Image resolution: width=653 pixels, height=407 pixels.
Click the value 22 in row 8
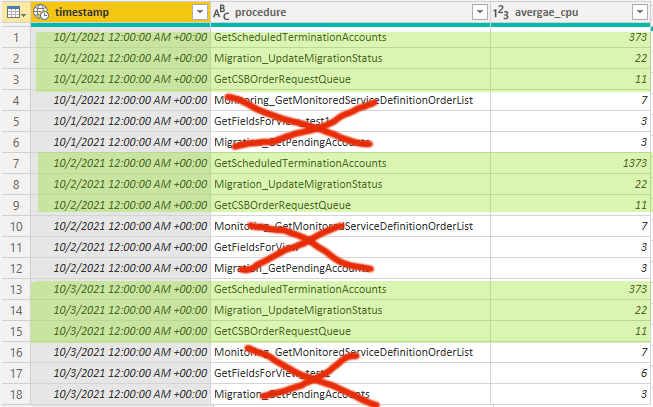point(641,184)
